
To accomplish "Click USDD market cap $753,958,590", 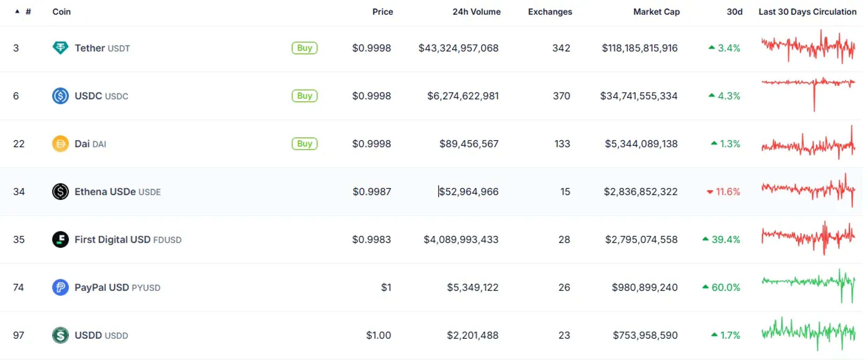I will pyautogui.click(x=645, y=335).
